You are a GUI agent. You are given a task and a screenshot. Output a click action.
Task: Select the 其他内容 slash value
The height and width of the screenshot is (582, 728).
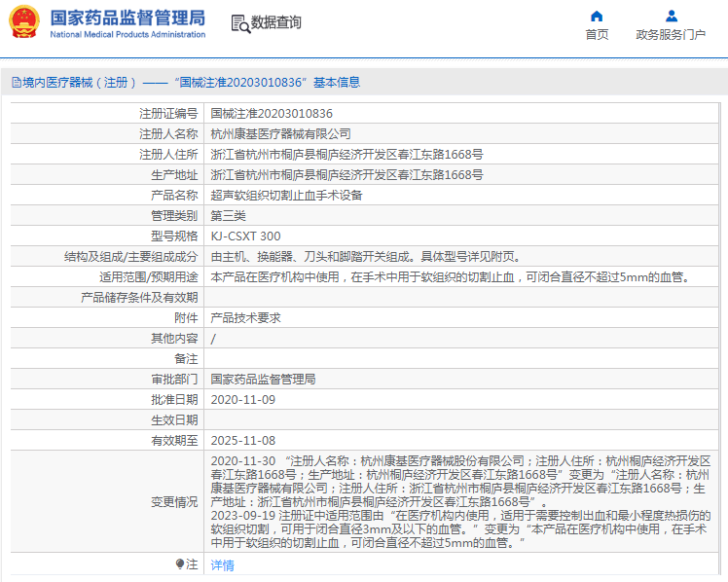pyautogui.click(x=213, y=339)
